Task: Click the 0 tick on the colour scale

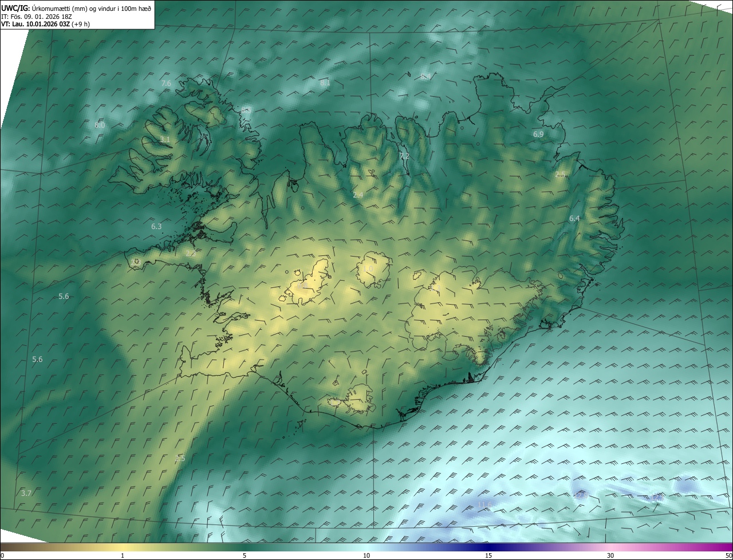Action: coord(2,555)
